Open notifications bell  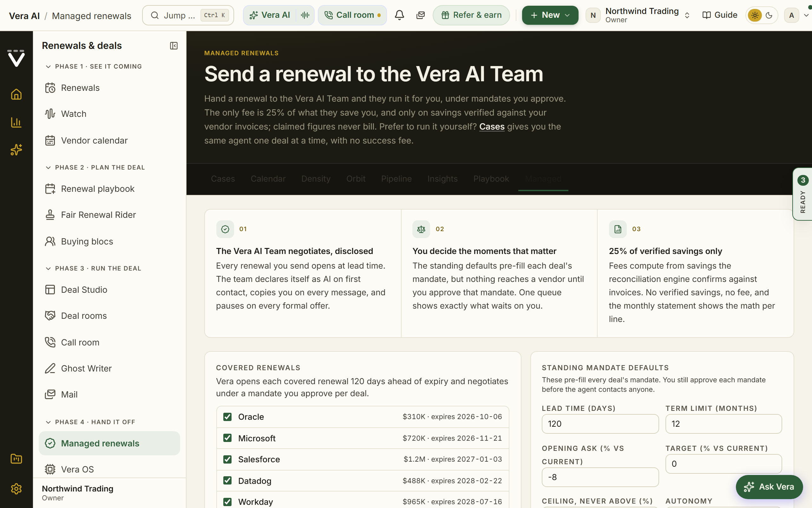pos(399,15)
